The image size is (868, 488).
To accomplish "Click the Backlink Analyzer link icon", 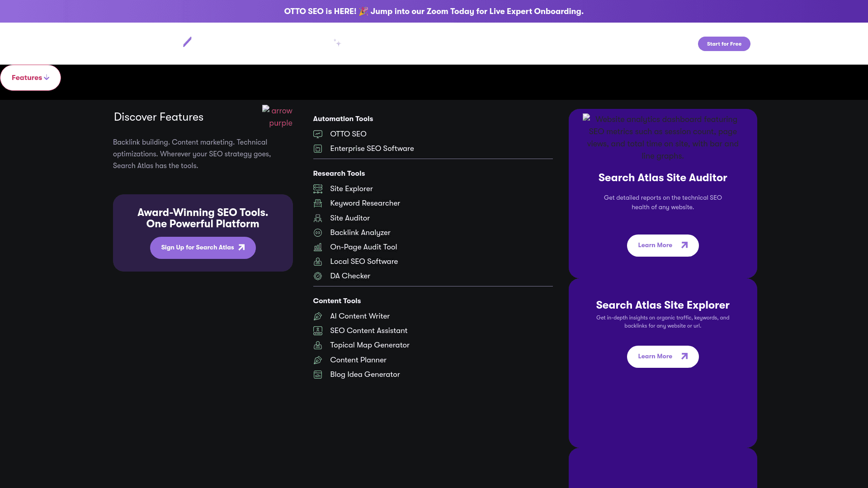I will click(x=318, y=233).
